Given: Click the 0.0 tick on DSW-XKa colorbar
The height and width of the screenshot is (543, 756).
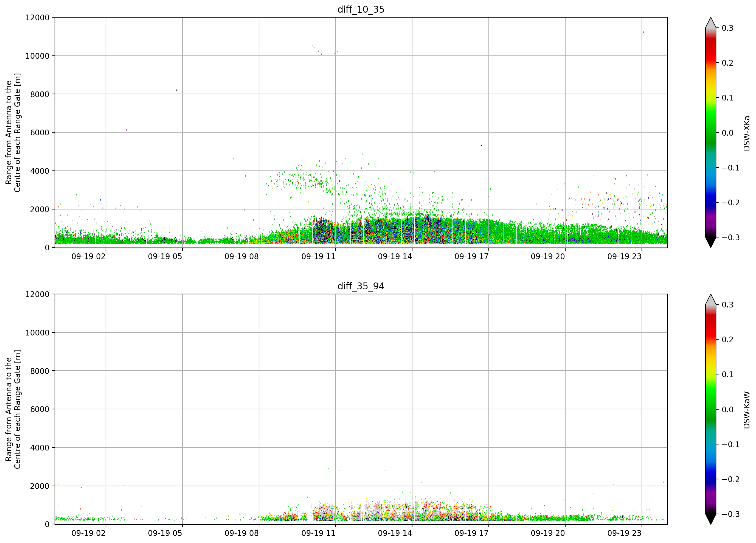Looking at the screenshot, I should (727, 133).
